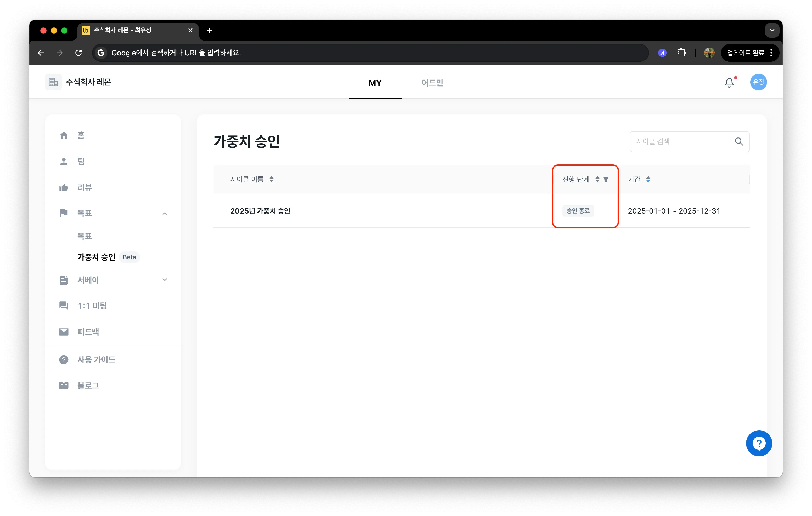Open the 1:1 미팅 chat sidebar item

[x=92, y=306]
